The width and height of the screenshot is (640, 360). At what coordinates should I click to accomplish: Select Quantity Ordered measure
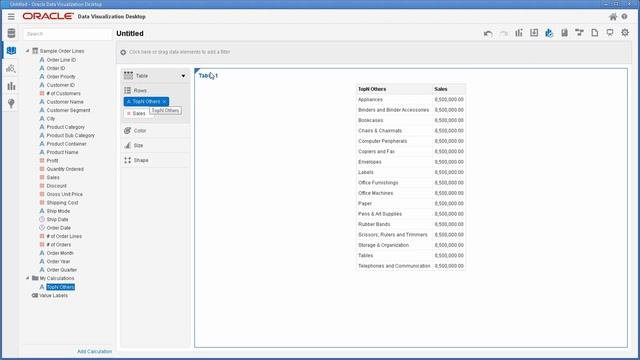point(65,169)
